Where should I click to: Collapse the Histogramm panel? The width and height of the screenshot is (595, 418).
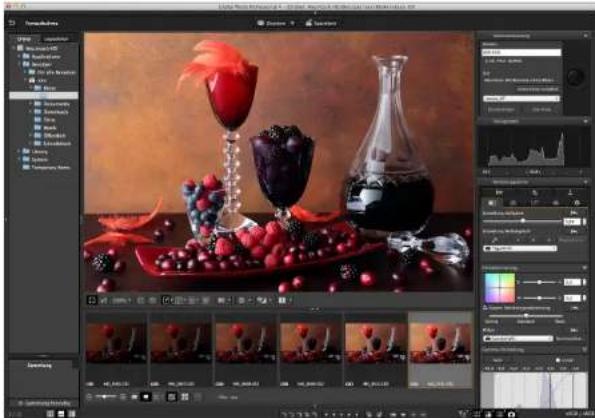(586, 121)
